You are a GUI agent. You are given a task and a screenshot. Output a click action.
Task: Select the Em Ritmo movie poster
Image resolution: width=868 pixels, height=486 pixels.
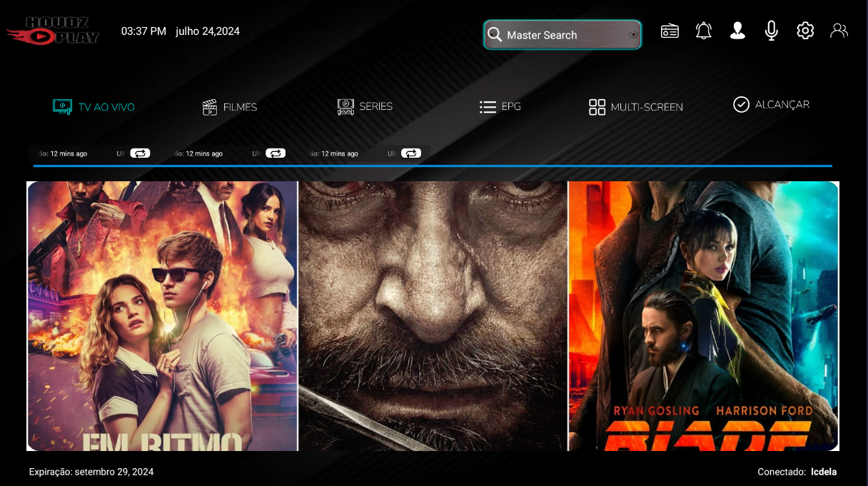click(x=162, y=315)
